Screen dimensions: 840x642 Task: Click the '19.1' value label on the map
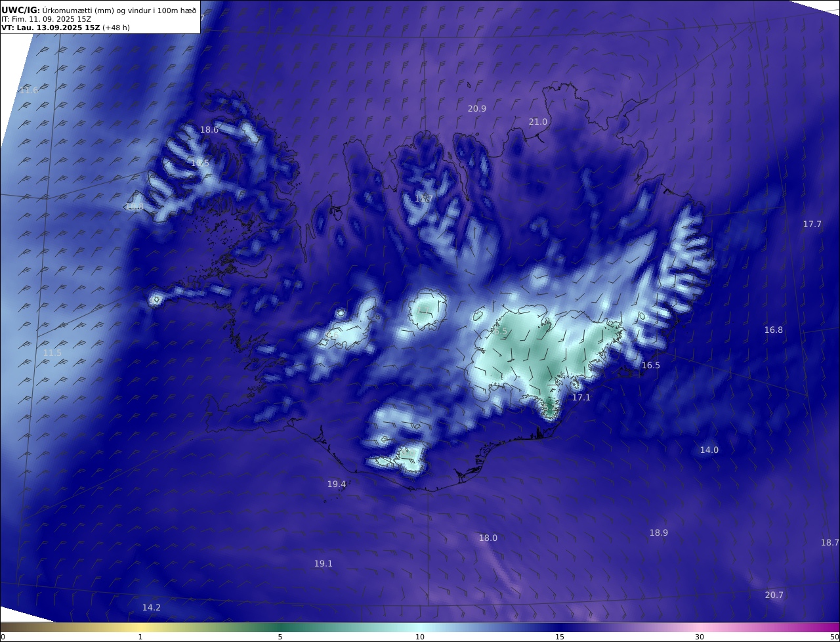click(x=324, y=564)
